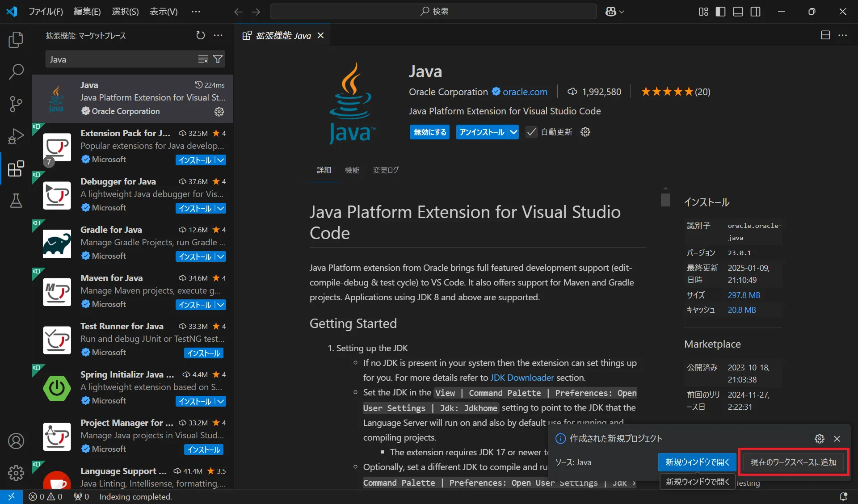Select the 詳細 tab
This screenshot has width=858, height=504.
[324, 170]
